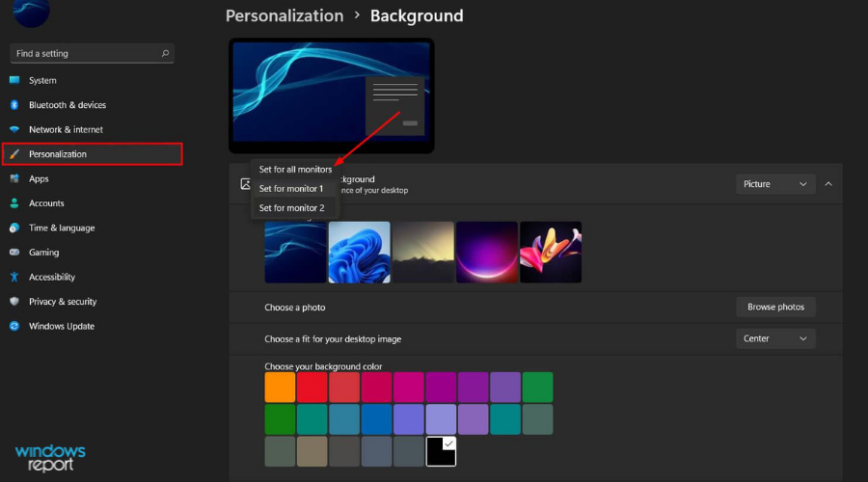Choose Set for monitor 2

tap(291, 208)
